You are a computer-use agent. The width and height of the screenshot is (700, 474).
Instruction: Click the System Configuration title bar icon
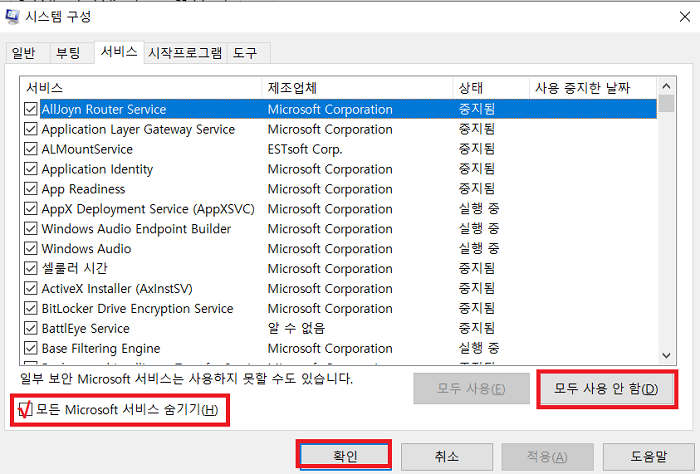12,17
